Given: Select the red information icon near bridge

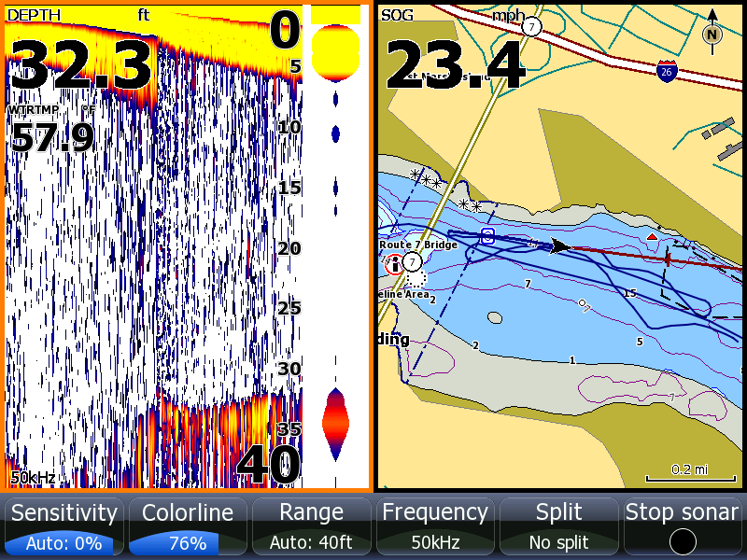Looking at the screenshot, I should tap(394, 265).
